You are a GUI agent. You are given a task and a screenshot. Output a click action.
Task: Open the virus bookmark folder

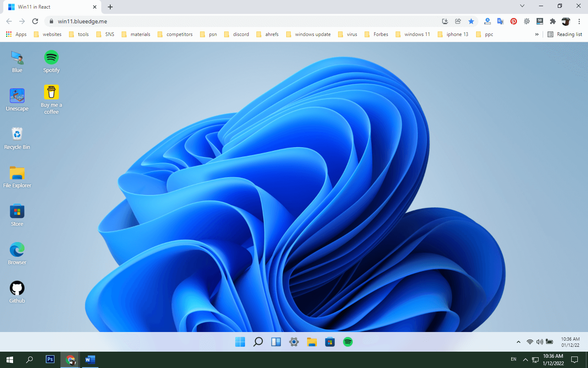(348, 34)
